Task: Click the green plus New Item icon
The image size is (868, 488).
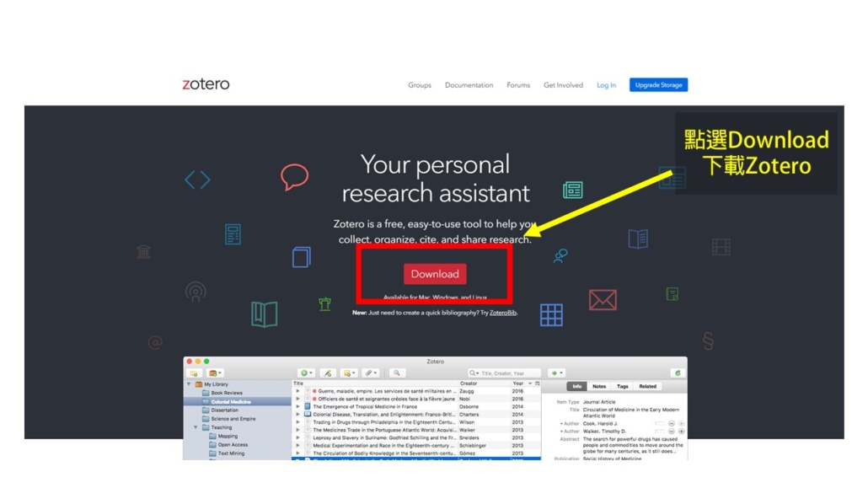Action: [x=306, y=373]
